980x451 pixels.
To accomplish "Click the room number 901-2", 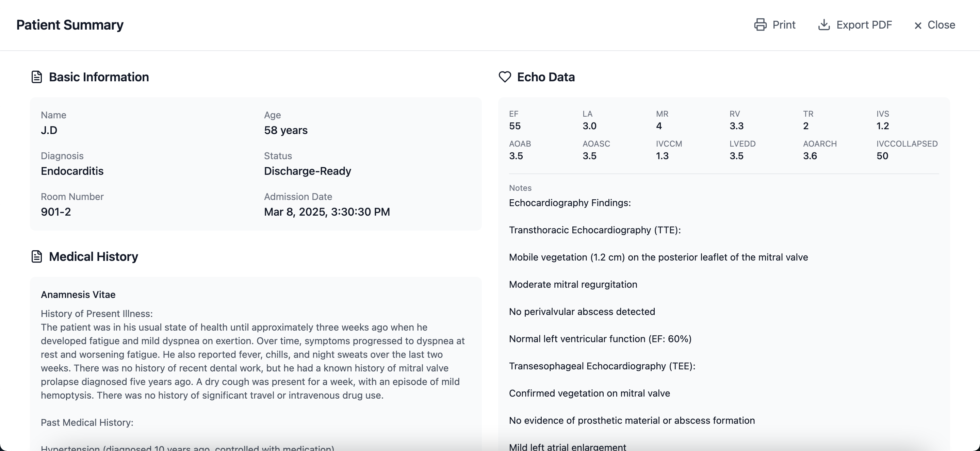I will tap(56, 212).
